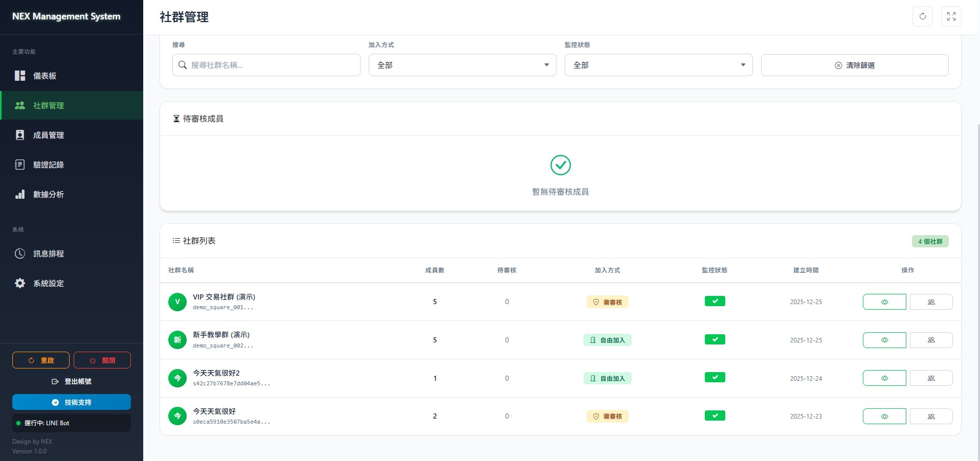
Task: Click the orange 重啟 button
Action: click(41, 360)
